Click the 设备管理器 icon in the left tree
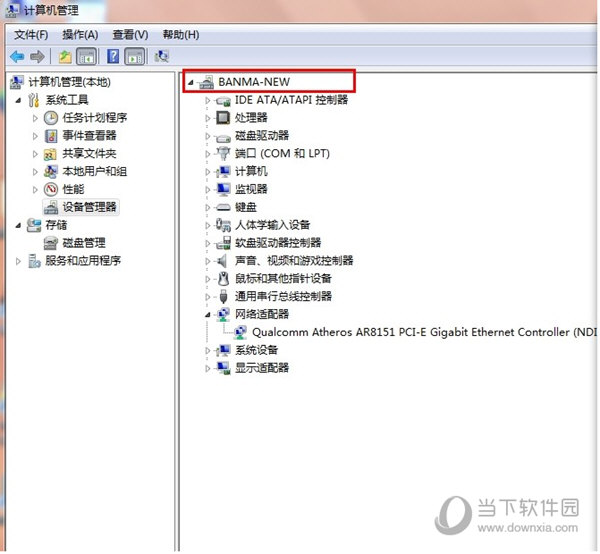Screen dimensions: 600x554 pyautogui.click(x=51, y=207)
